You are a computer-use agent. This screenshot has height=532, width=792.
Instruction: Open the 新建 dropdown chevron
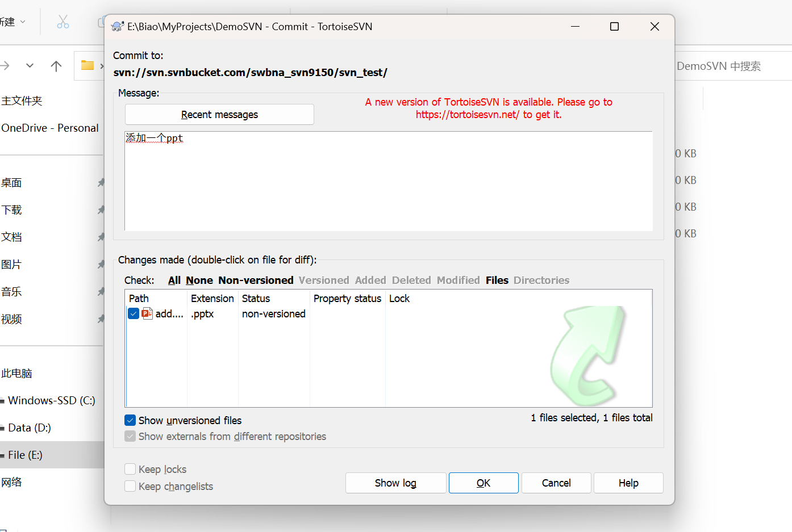point(23,22)
